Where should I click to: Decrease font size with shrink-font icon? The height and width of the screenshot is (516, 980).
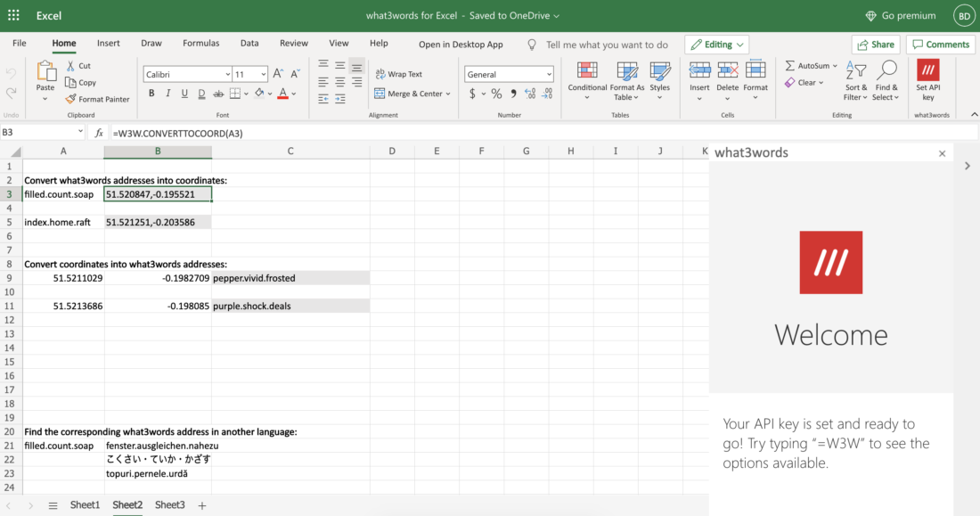295,74
